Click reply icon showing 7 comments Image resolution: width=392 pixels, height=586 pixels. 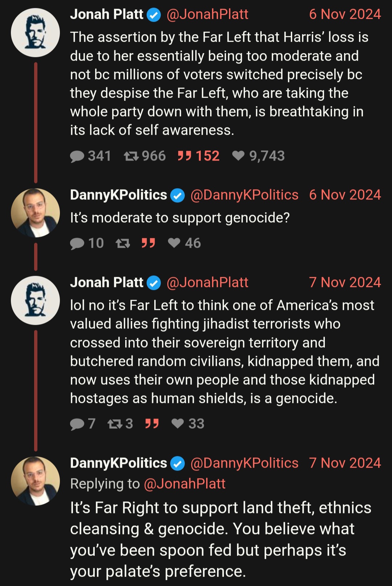click(x=77, y=424)
